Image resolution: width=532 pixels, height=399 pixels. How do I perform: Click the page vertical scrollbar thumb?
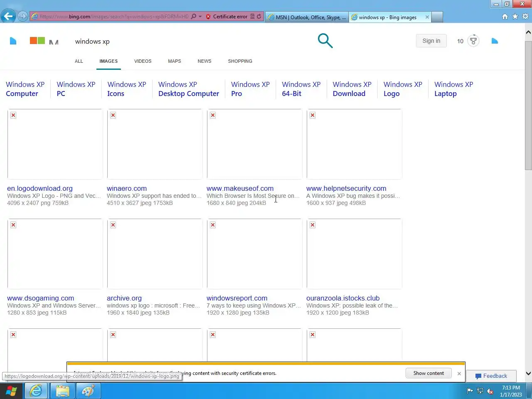[528, 105]
